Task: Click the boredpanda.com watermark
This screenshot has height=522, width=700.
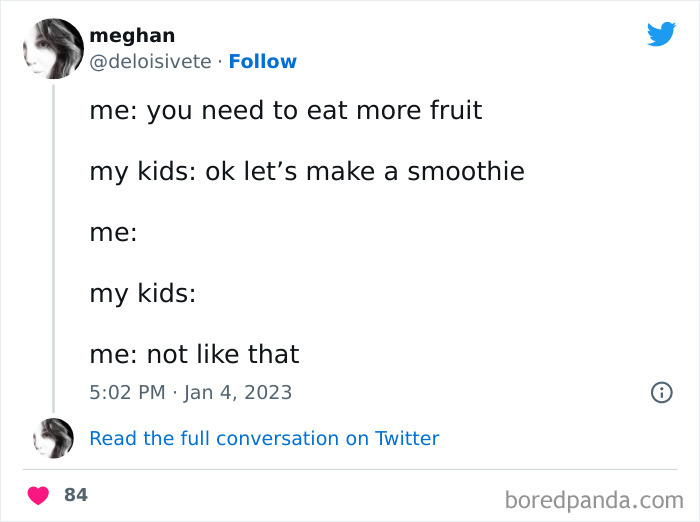Action: pyautogui.click(x=593, y=498)
